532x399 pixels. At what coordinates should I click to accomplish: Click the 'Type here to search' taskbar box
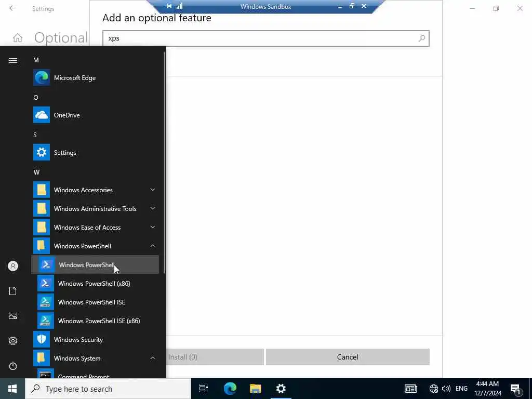[x=108, y=389]
